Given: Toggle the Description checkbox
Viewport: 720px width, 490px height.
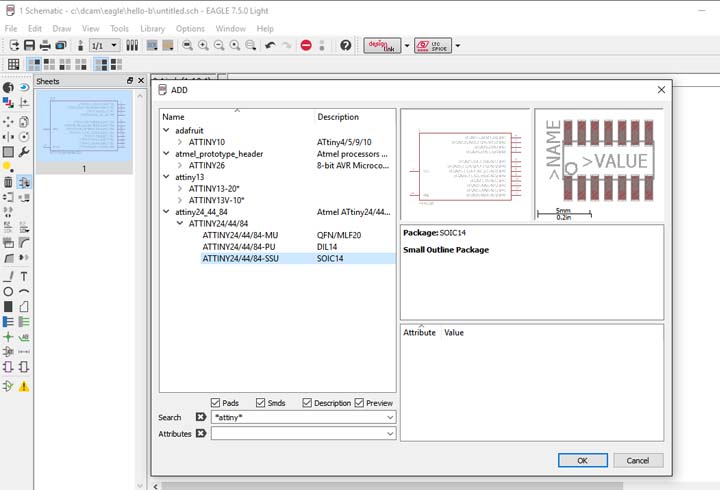Looking at the screenshot, I should [x=307, y=403].
